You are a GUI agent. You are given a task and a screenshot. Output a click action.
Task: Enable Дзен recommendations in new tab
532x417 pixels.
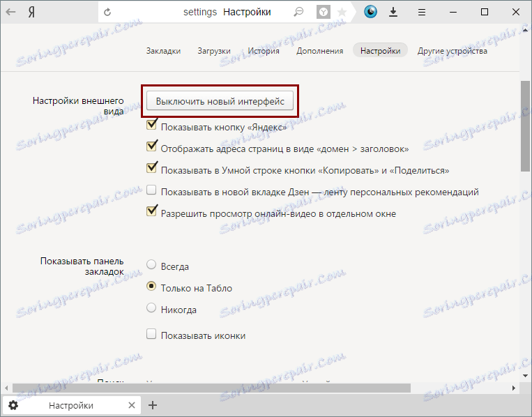(151, 190)
